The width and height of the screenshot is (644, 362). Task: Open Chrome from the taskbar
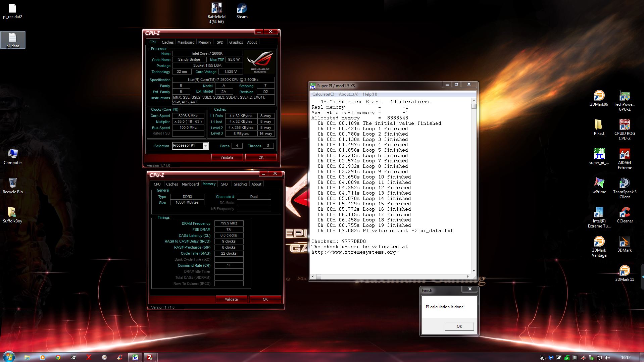point(58,357)
